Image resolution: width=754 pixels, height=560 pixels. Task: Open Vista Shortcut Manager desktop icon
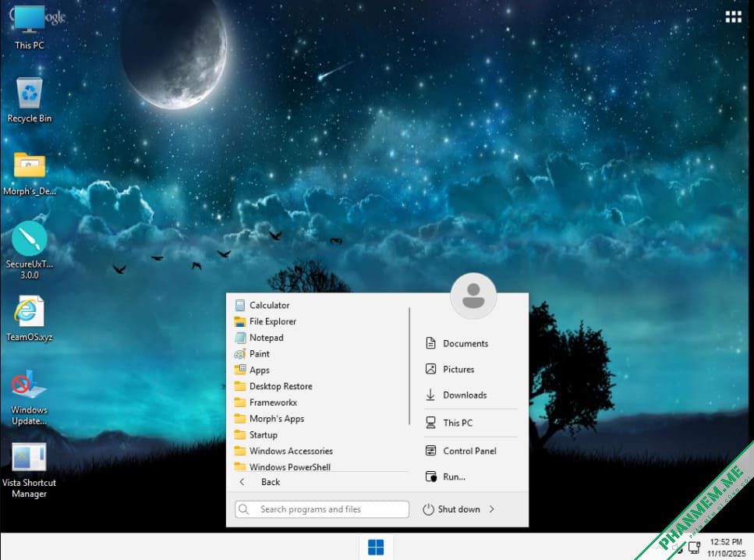30,470
